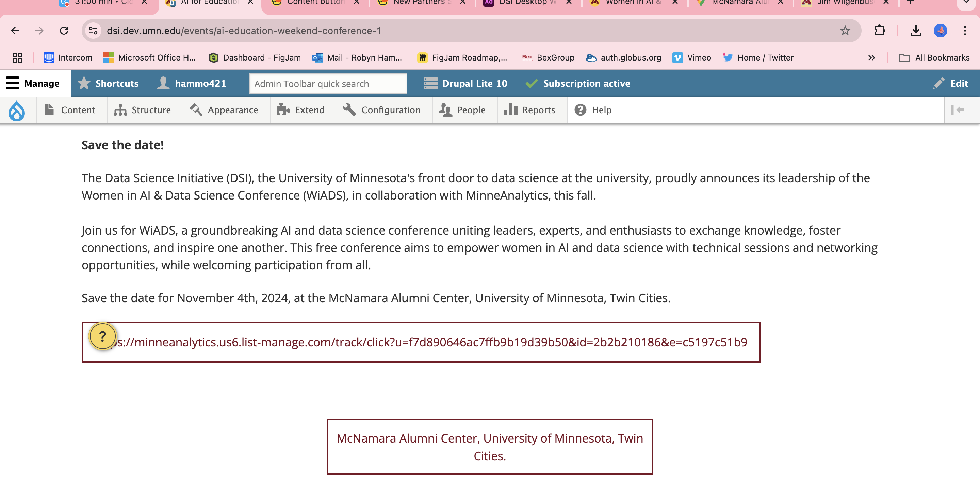Click the Edit pencil toggle

point(950,83)
